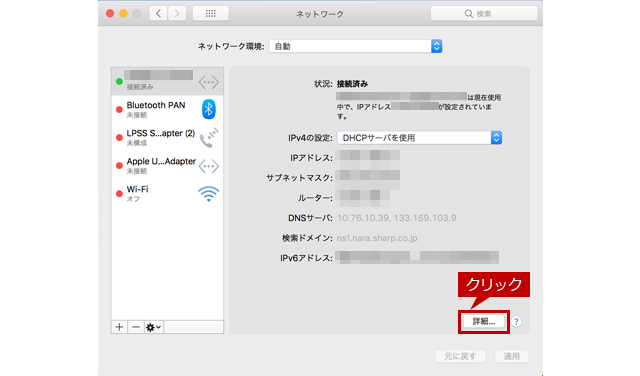Click the 元に戻す button
Screen dimensions: 640x376
pos(460,356)
